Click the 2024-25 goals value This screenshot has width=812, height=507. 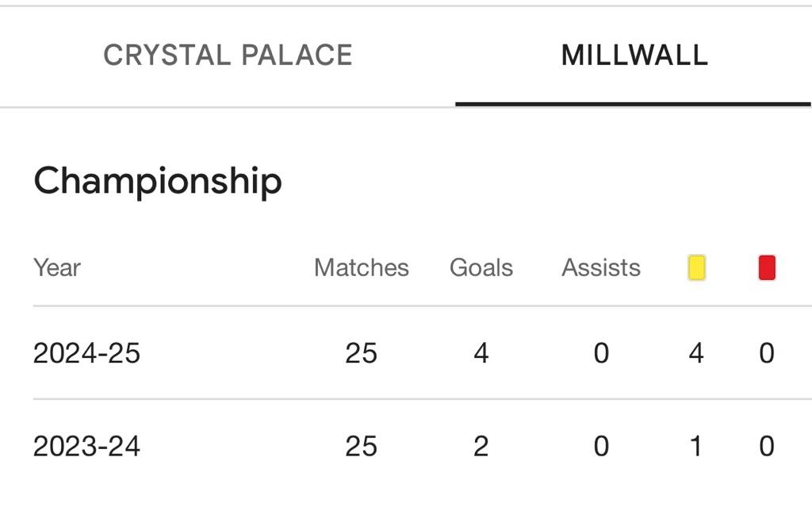481,353
